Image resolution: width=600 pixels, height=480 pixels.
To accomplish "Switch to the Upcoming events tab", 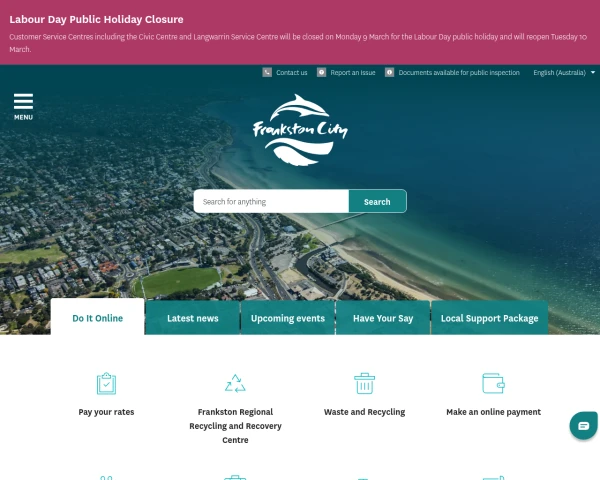I will (288, 318).
